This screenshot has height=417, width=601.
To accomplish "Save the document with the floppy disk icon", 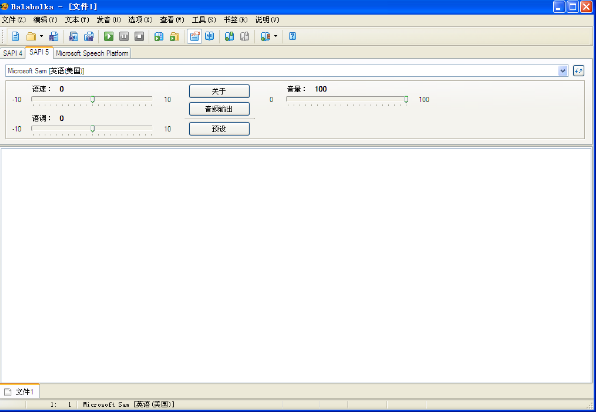I will (x=54, y=36).
